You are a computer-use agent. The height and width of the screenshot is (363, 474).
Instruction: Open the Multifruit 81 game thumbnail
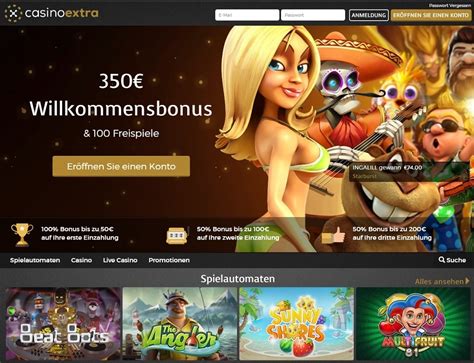(x=413, y=324)
